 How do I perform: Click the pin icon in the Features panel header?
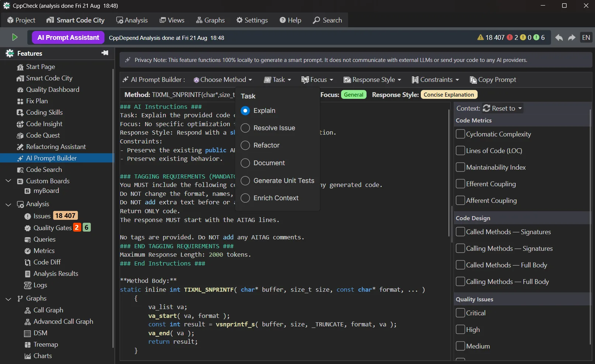(105, 53)
